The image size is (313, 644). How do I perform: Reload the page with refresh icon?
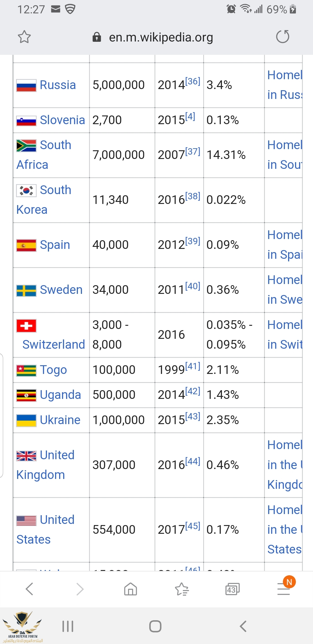tap(283, 37)
